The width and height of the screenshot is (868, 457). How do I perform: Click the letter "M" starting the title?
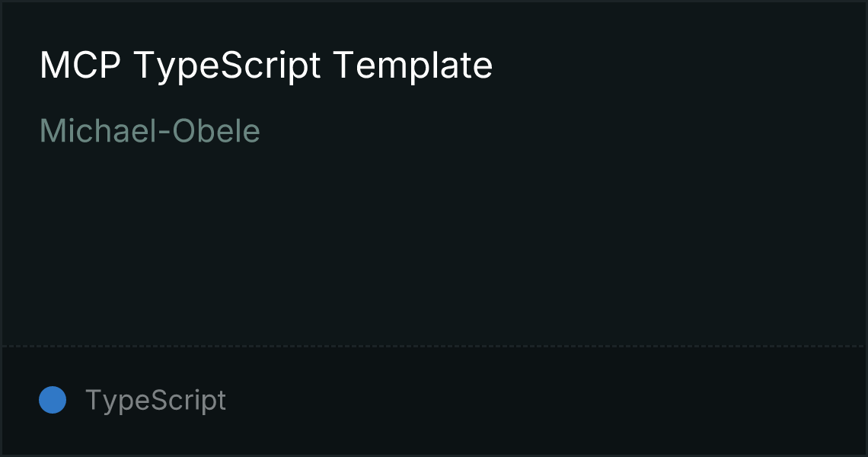coord(50,66)
